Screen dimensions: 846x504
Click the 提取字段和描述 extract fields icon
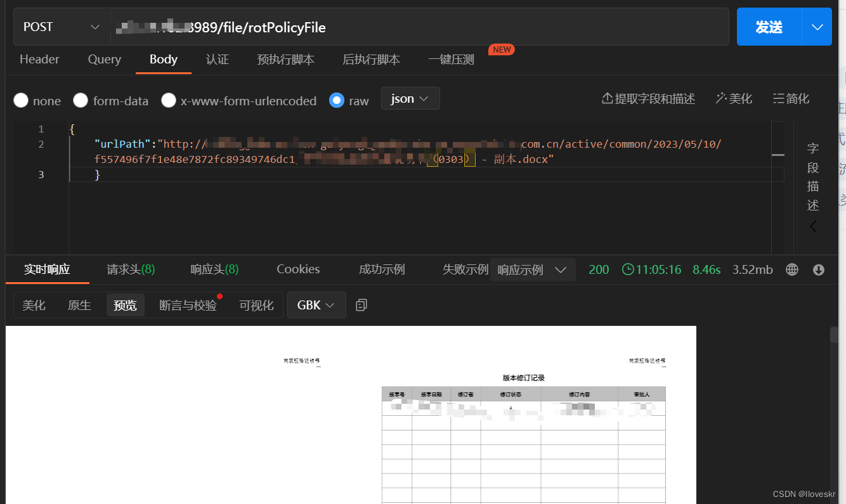648,98
